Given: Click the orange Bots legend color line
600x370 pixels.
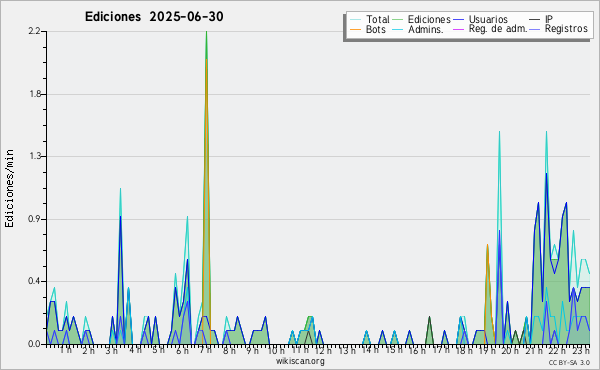Looking at the screenshot, I should pos(355,29).
